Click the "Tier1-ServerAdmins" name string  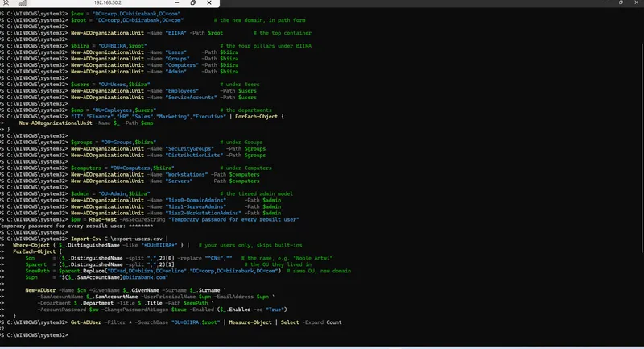coord(196,207)
